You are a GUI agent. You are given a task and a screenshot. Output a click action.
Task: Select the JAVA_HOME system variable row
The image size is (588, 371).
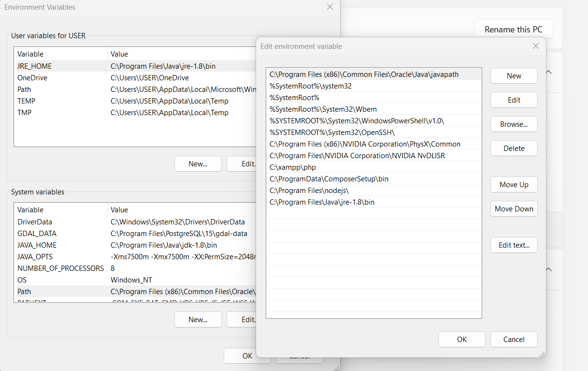click(x=37, y=245)
